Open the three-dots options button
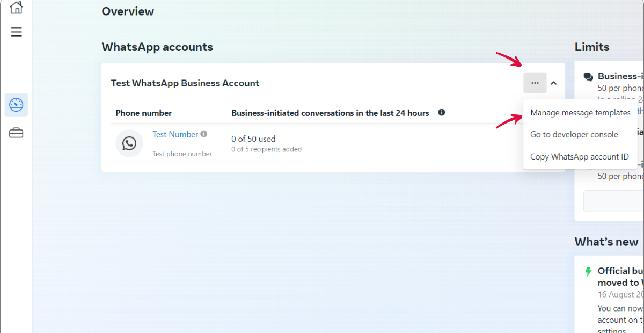 click(x=535, y=83)
